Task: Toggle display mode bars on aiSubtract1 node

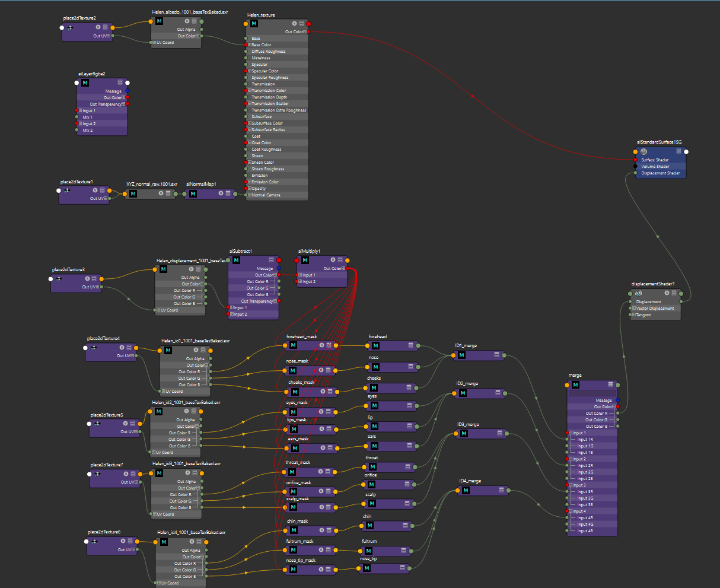Action: tap(271, 259)
